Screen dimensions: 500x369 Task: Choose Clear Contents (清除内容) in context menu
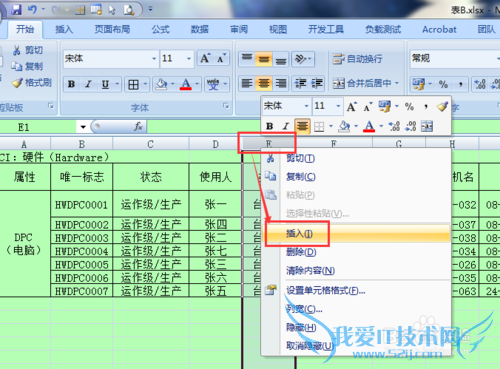[357, 270]
